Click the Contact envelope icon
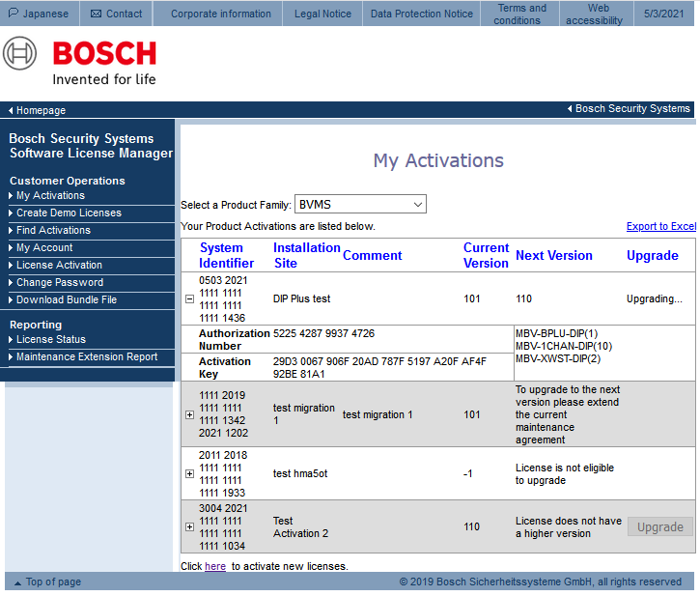700x596 pixels. (x=96, y=14)
